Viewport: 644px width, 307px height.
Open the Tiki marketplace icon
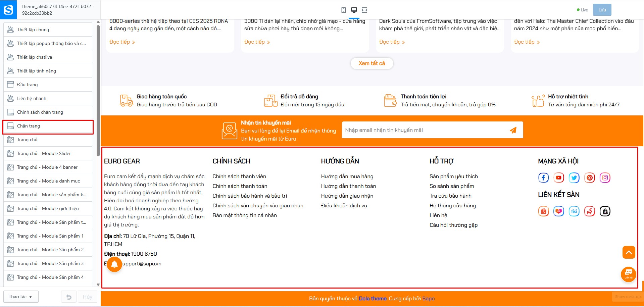(574, 211)
